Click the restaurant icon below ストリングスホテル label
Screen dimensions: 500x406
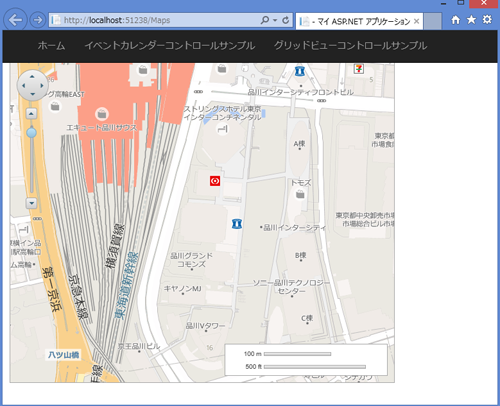pos(222,129)
